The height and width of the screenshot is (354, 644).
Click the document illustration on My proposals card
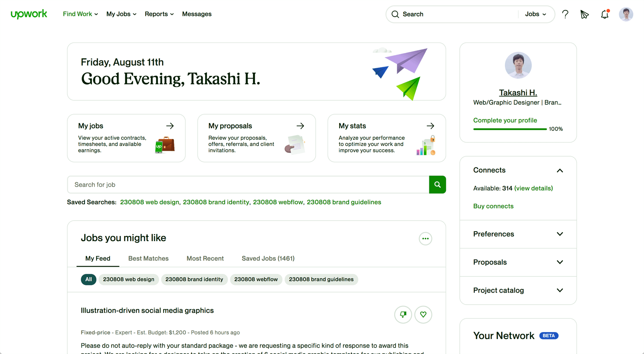pos(295,144)
